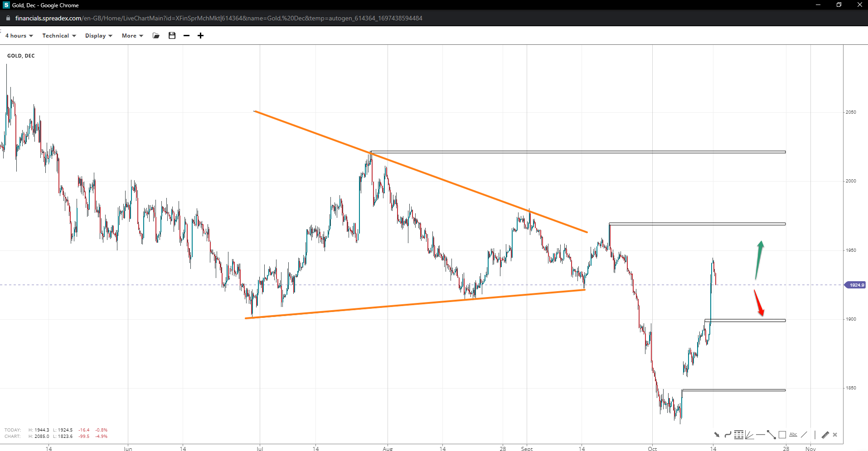Select the arrow drawing tool
This screenshot has width=868, height=451.
717,435
